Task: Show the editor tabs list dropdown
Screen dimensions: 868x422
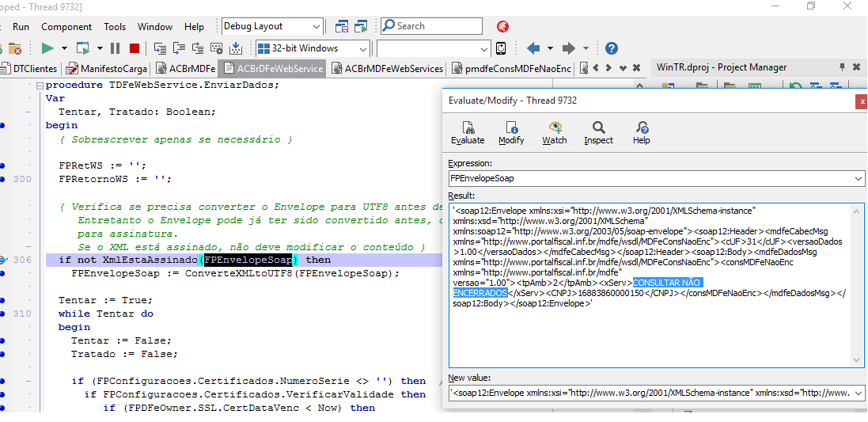Action: (623, 68)
